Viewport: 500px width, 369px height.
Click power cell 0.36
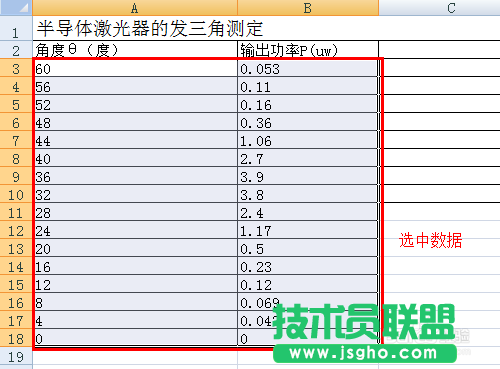click(x=308, y=122)
